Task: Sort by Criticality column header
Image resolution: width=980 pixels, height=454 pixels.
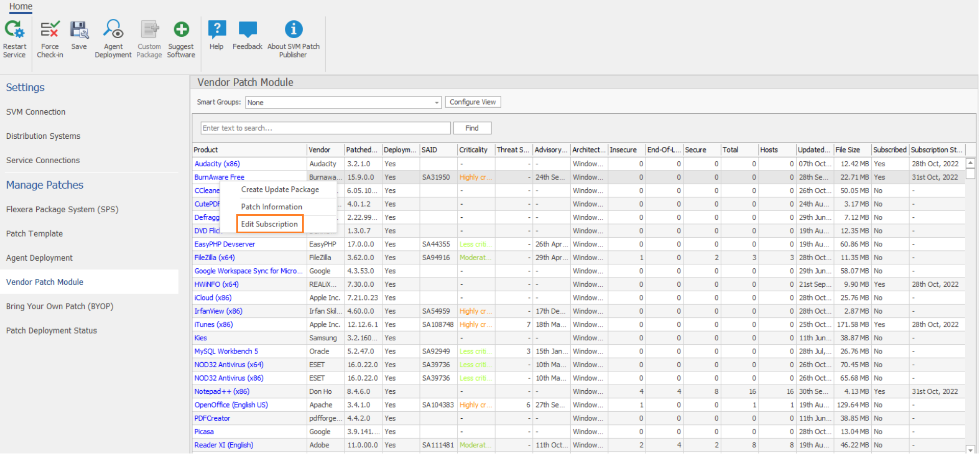Action: [x=476, y=150]
